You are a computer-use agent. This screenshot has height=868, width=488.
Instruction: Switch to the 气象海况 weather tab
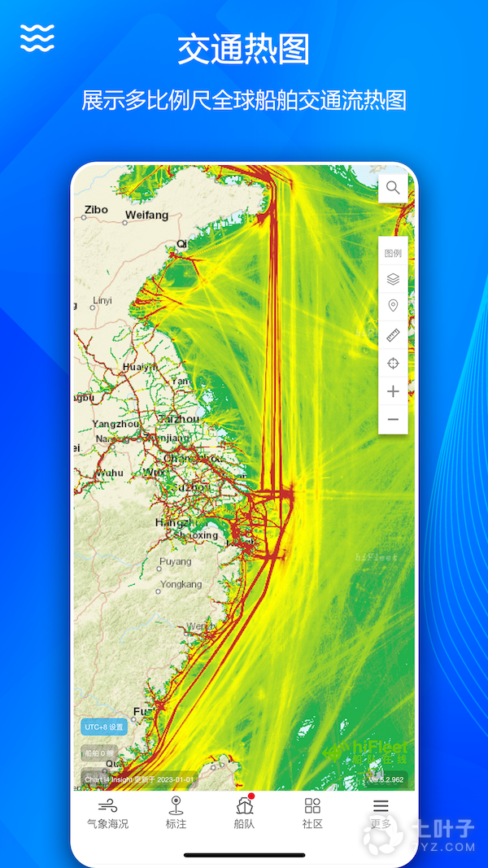(107, 813)
